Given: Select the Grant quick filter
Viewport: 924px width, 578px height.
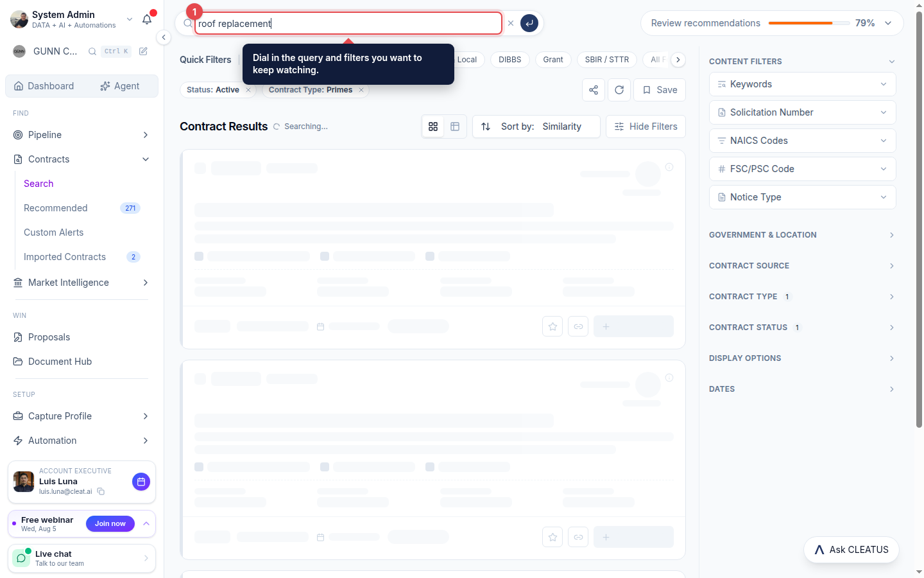Looking at the screenshot, I should [553, 60].
